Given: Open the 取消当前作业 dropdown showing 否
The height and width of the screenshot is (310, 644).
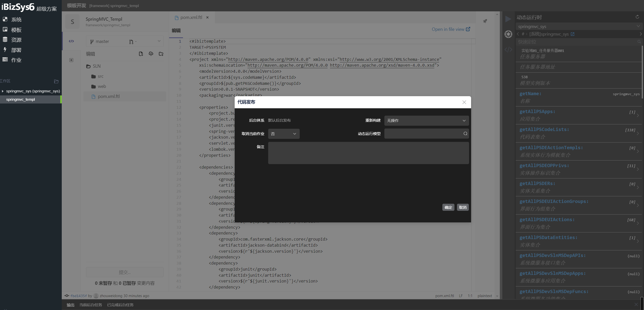Looking at the screenshot, I should (x=284, y=134).
